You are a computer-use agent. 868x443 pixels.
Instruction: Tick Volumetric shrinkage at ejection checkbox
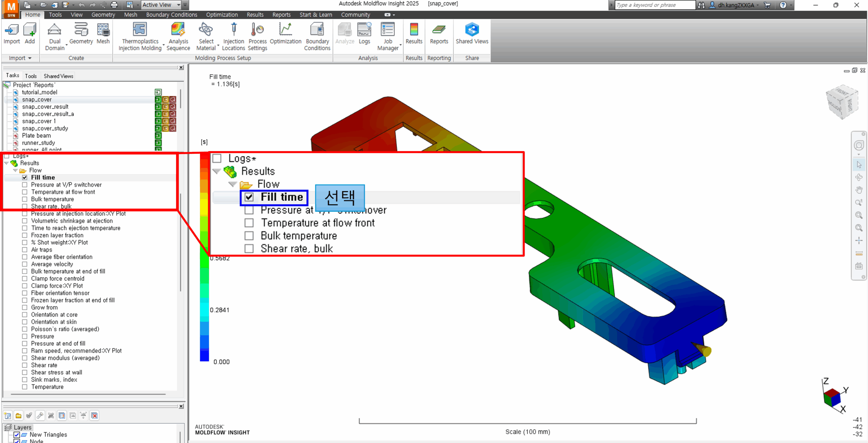coord(25,221)
